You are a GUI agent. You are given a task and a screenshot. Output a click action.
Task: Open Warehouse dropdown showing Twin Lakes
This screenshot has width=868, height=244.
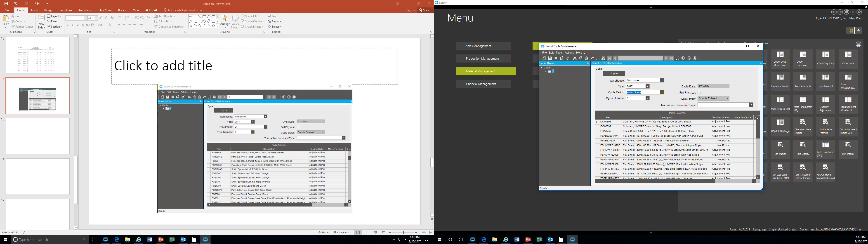662,80
